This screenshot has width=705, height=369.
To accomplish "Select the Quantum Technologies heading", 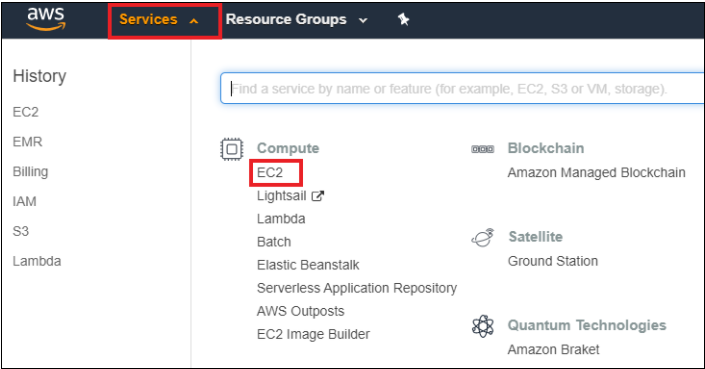I will click(x=587, y=325).
